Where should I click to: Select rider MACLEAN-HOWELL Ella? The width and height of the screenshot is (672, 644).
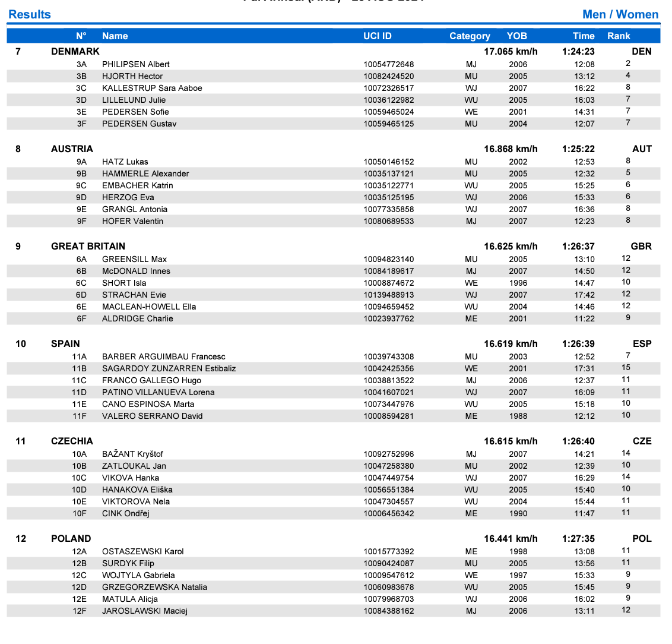tap(149, 307)
